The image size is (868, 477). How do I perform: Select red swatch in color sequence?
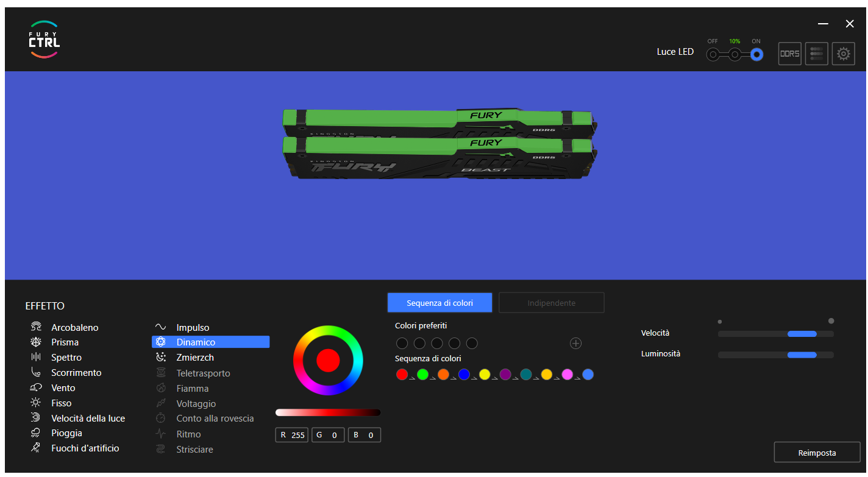click(402, 375)
